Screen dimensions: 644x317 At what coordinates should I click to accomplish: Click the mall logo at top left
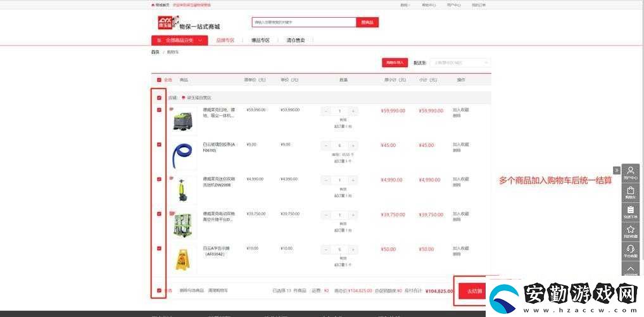tap(169, 23)
